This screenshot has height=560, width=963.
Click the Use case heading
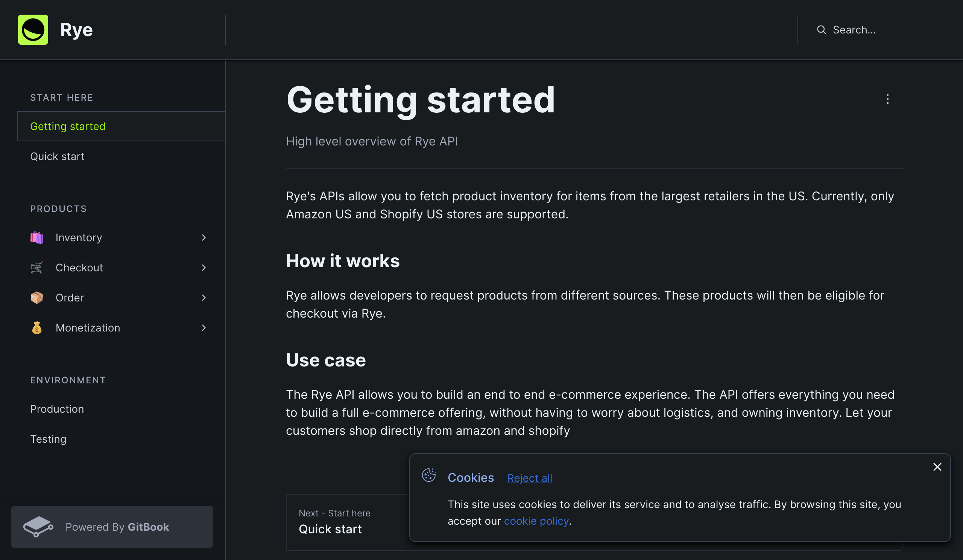point(326,360)
